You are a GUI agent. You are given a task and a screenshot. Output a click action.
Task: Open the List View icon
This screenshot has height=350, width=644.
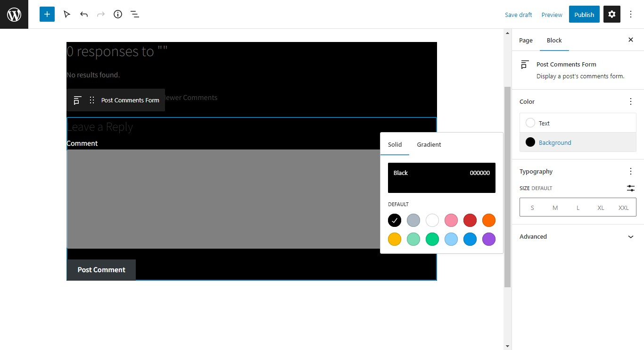(x=135, y=14)
